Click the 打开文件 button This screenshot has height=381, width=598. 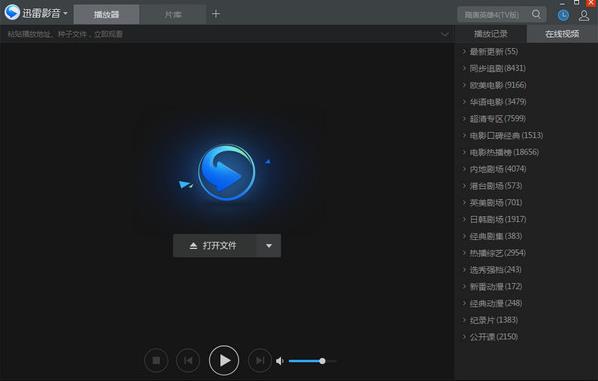click(215, 246)
